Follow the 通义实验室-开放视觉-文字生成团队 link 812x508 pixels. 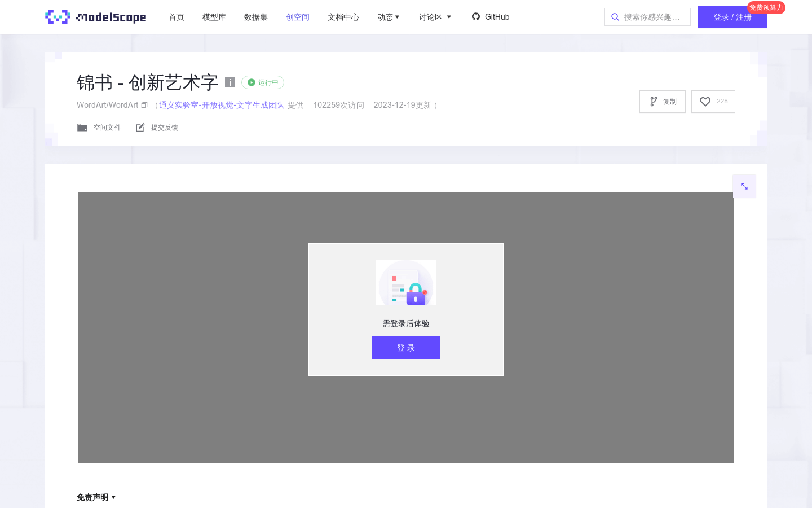pyautogui.click(x=221, y=105)
